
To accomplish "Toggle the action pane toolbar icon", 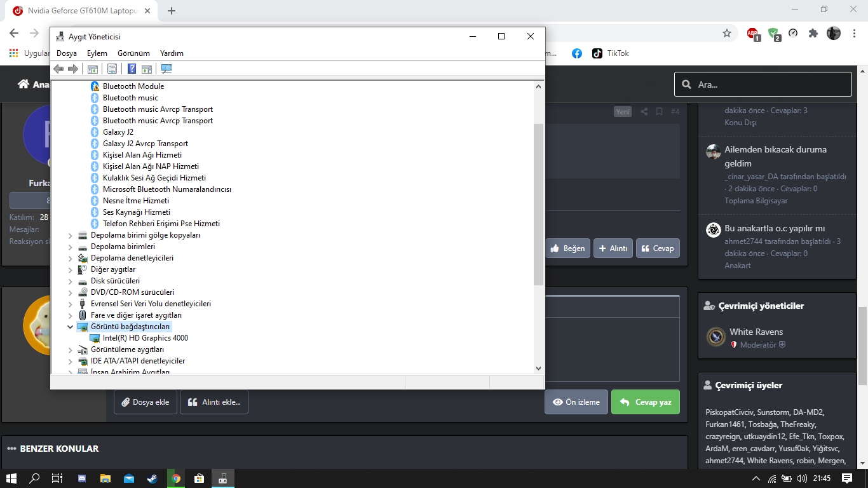I will click(146, 69).
